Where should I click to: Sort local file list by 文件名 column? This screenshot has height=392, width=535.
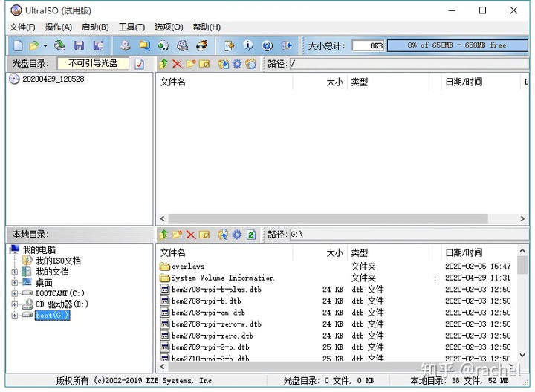point(225,252)
